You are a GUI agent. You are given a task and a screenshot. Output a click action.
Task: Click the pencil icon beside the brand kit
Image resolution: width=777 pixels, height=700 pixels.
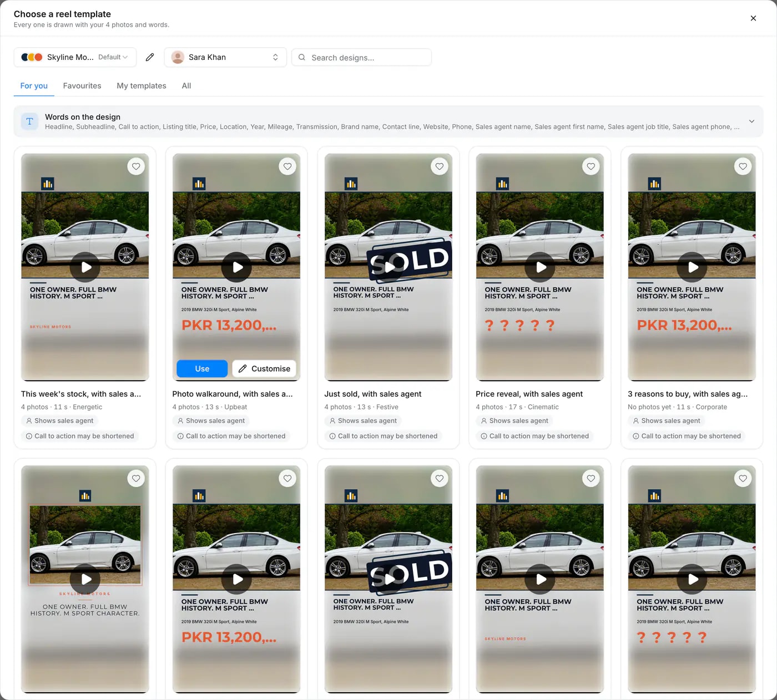(150, 57)
